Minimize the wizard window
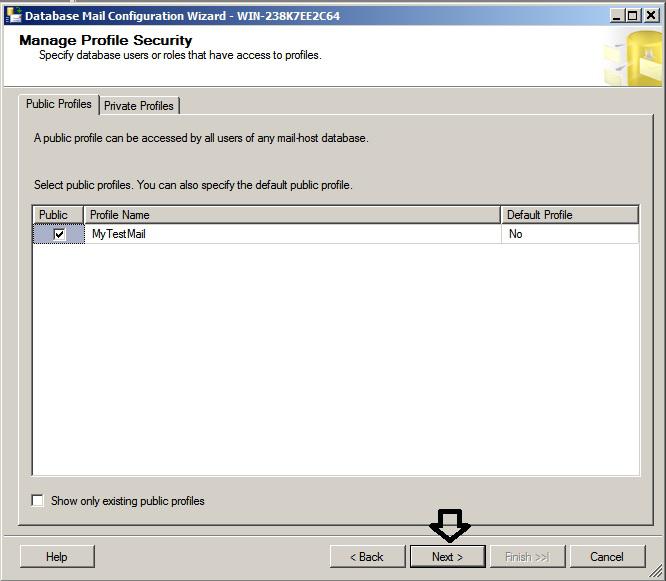 pos(617,16)
